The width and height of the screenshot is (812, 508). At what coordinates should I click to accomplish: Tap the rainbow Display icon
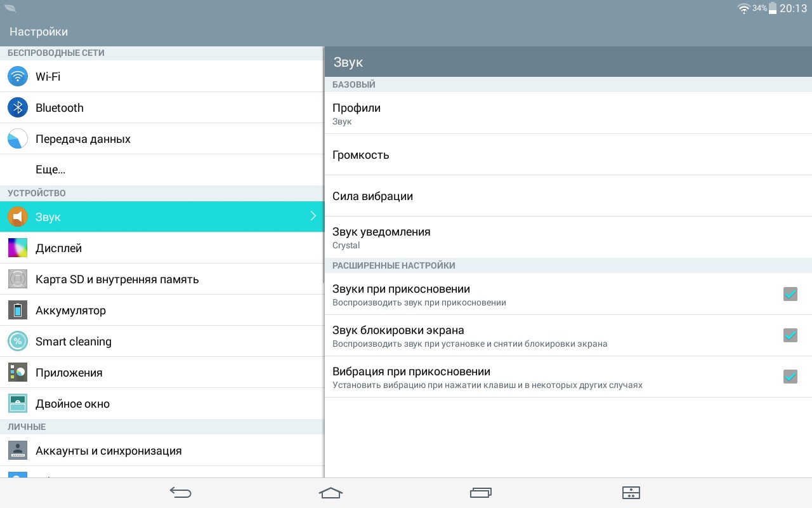(x=18, y=248)
